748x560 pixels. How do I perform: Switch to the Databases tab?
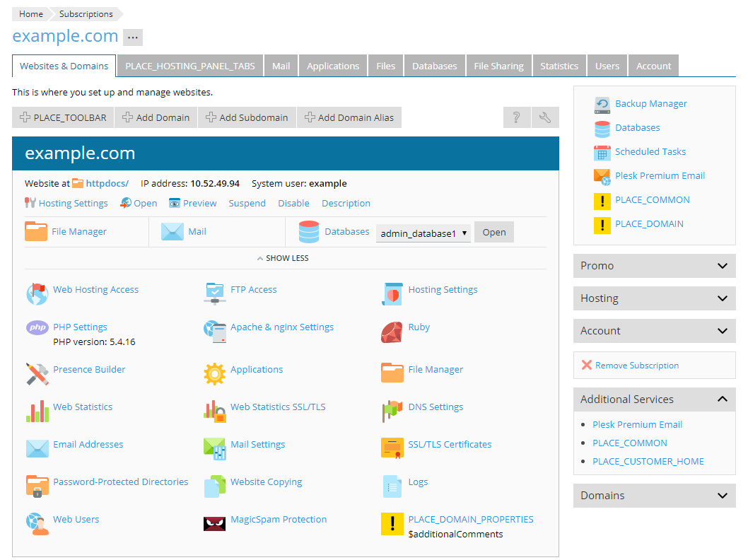pyautogui.click(x=434, y=66)
